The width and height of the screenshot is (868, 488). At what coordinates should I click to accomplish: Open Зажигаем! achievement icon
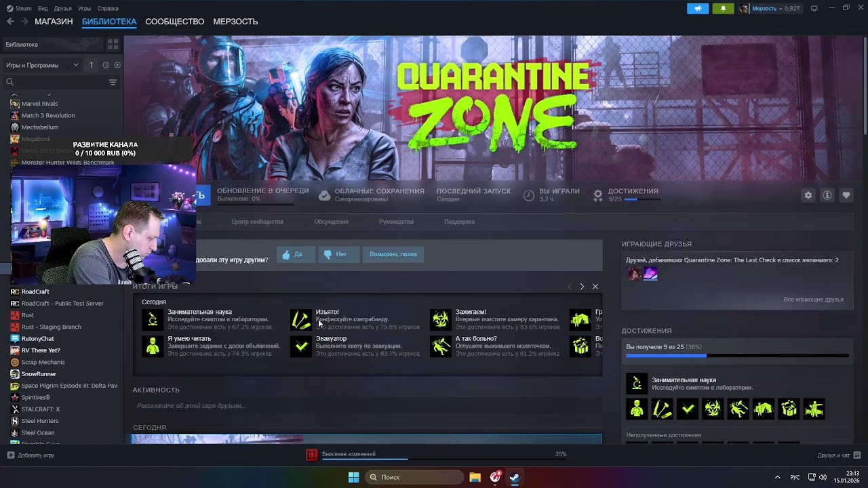441,319
